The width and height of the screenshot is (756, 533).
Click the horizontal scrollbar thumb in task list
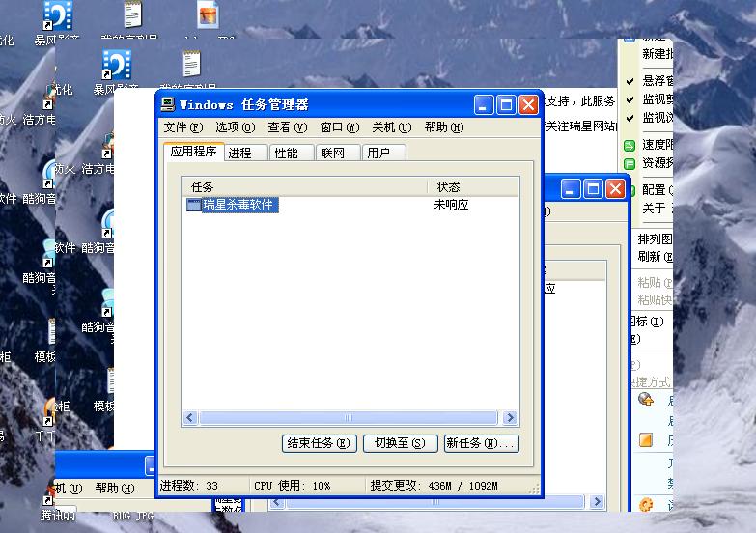349,418
